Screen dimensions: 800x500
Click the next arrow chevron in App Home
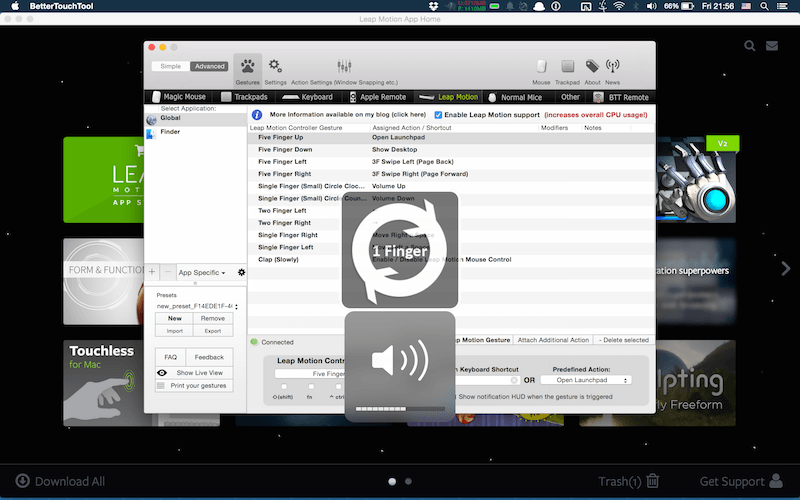[x=786, y=268]
